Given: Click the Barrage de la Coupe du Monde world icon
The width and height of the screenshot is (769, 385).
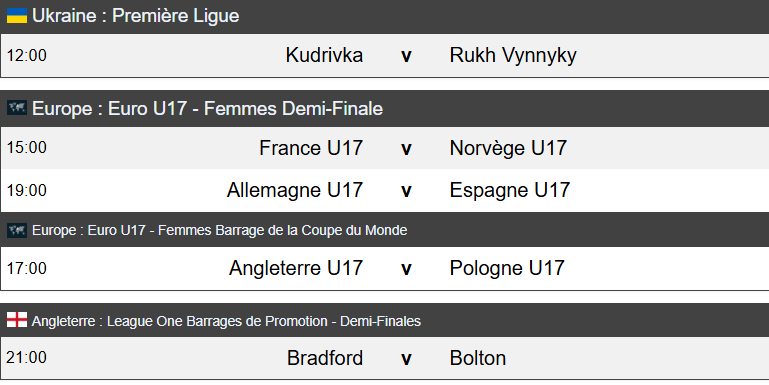Looking at the screenshot, I should [17, 230].
